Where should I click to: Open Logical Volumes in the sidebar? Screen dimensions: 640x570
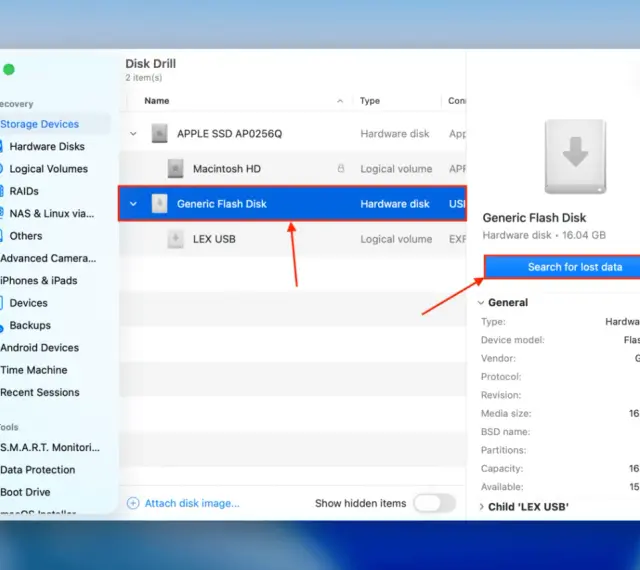[x=49, y=169]
